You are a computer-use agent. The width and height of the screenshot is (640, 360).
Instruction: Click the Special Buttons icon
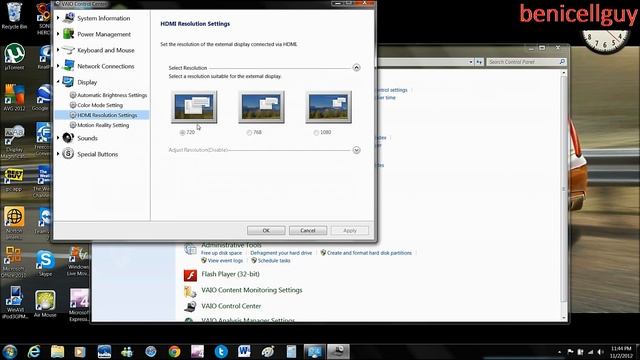coord(68,154)
